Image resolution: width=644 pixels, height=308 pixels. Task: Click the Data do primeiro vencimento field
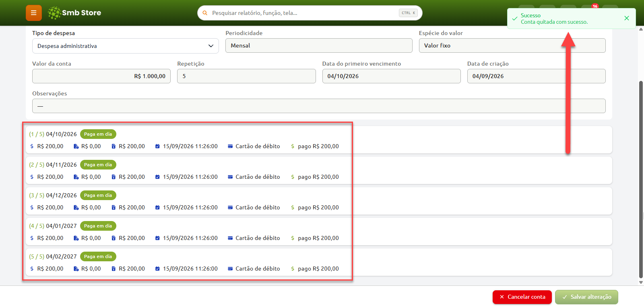(391, 76)
